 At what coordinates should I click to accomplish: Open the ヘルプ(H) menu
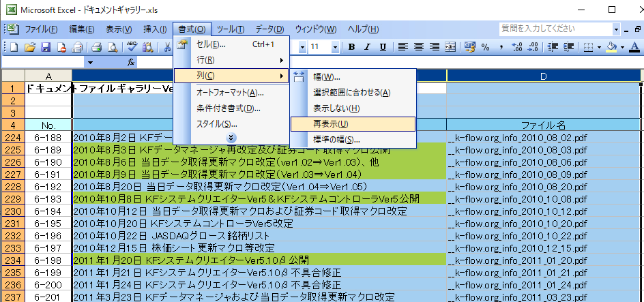click(363, 29)
